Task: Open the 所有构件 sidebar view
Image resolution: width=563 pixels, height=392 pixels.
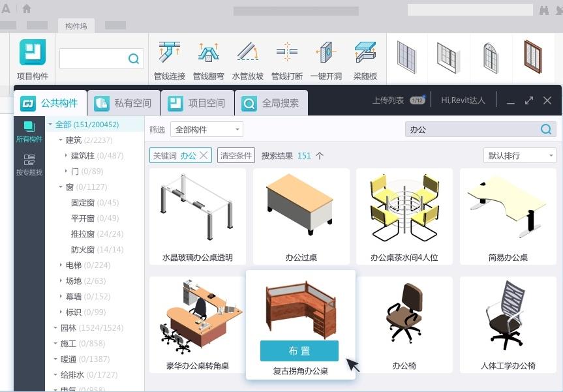Action: [x=29, y=132]
